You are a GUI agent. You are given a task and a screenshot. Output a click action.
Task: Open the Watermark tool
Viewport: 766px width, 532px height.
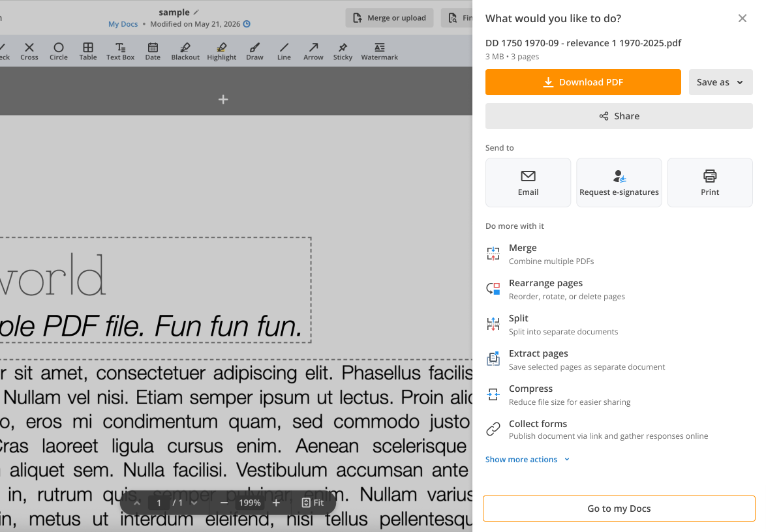coord(380,52)
